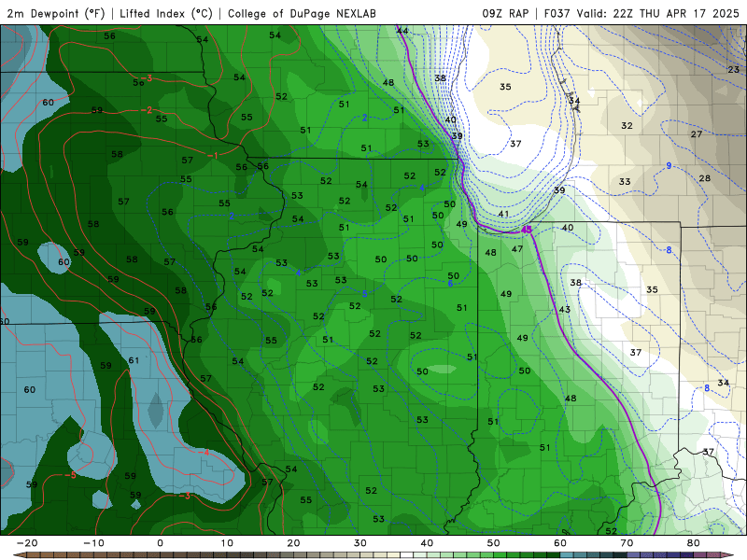
Task: Click the '09Z RAP' model run label
Action: (505, 13)
